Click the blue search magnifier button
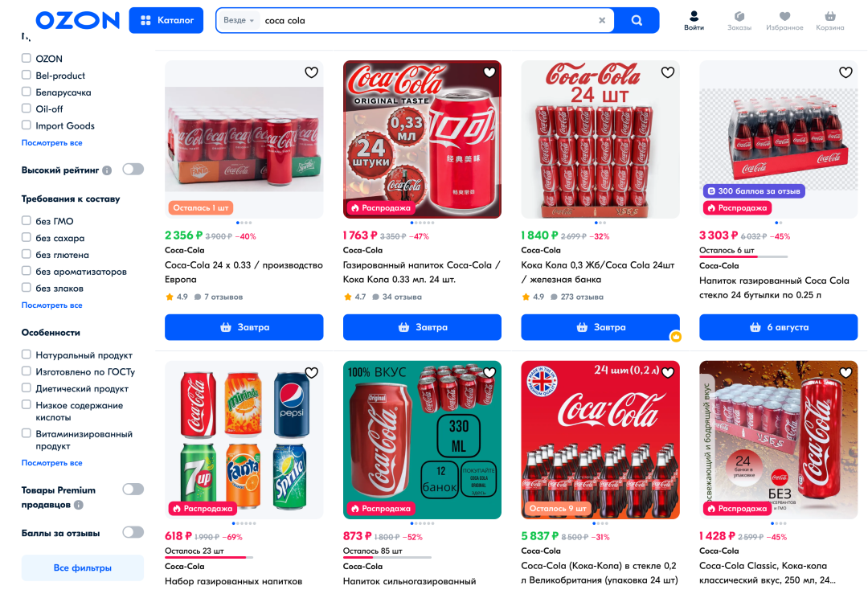Screen dimensions: 868x590 (x=637, y=21)
